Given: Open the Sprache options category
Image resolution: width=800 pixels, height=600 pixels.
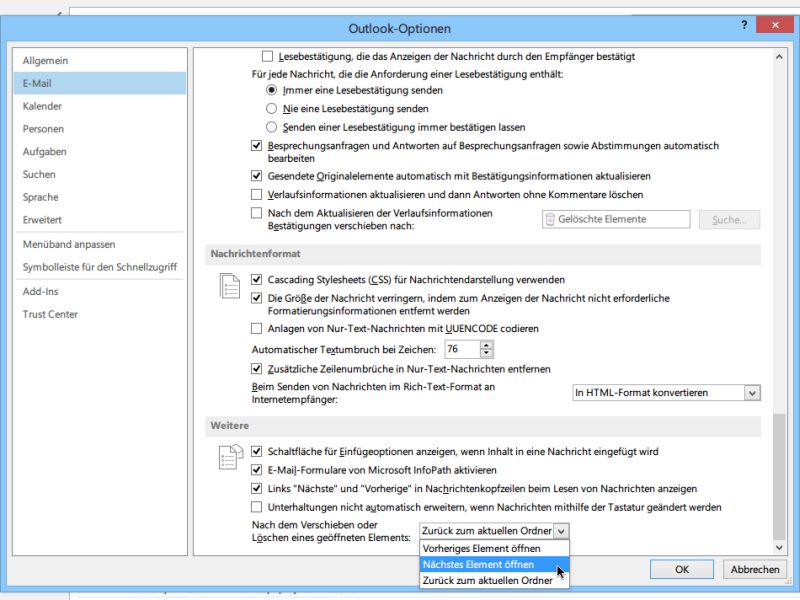Looking at the screenshot, I should [100, 197].
